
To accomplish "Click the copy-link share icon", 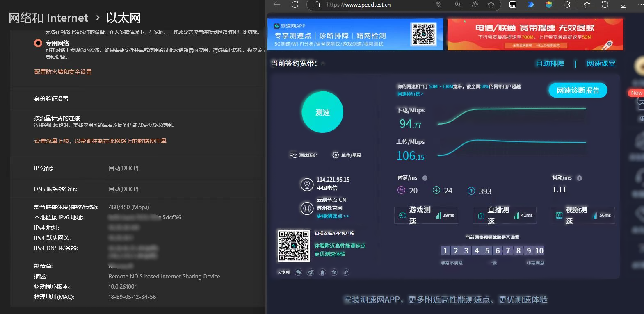I will [346, 272].
